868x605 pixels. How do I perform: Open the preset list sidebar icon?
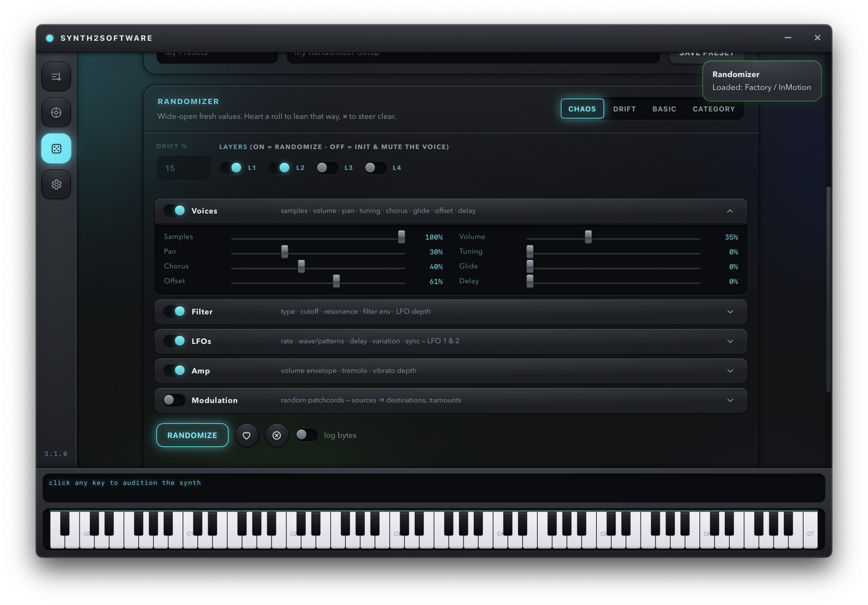(56, 77)
